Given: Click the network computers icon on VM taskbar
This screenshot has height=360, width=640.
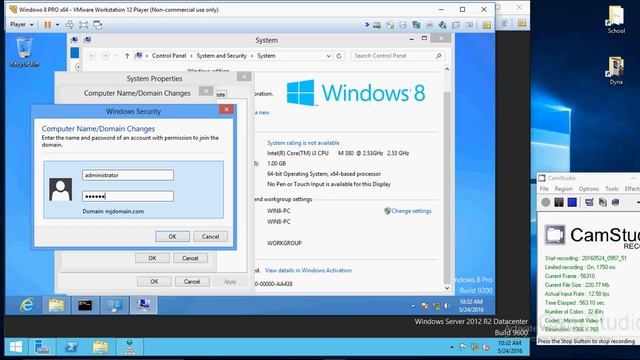Looking at the screenshot, I should (114, 305).
